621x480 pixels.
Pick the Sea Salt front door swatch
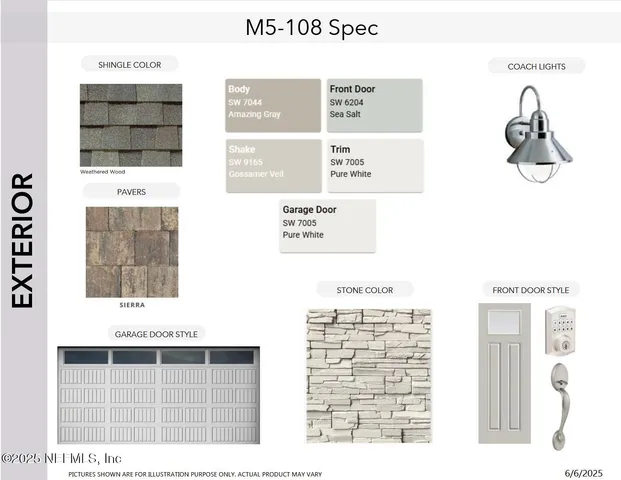(x=375, y=105)
